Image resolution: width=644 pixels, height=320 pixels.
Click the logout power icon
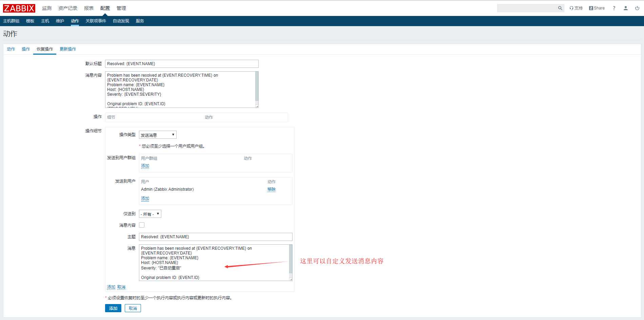637,8
